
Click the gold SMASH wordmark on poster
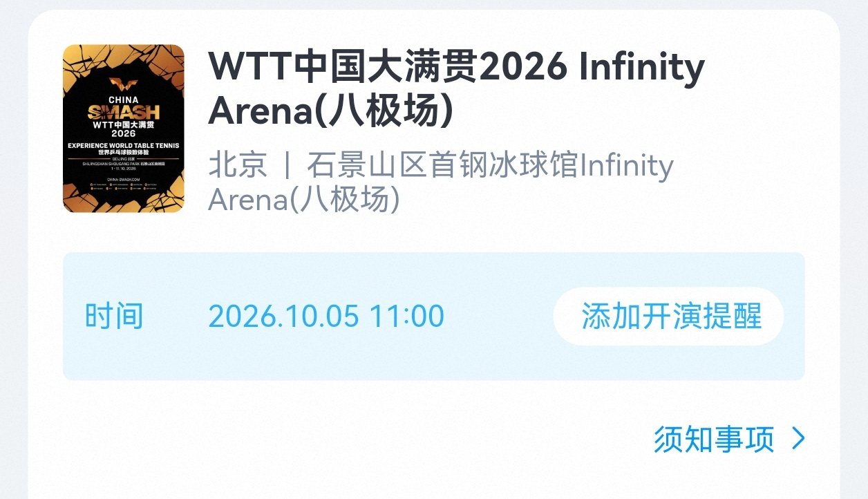click(x=123, y=111)
